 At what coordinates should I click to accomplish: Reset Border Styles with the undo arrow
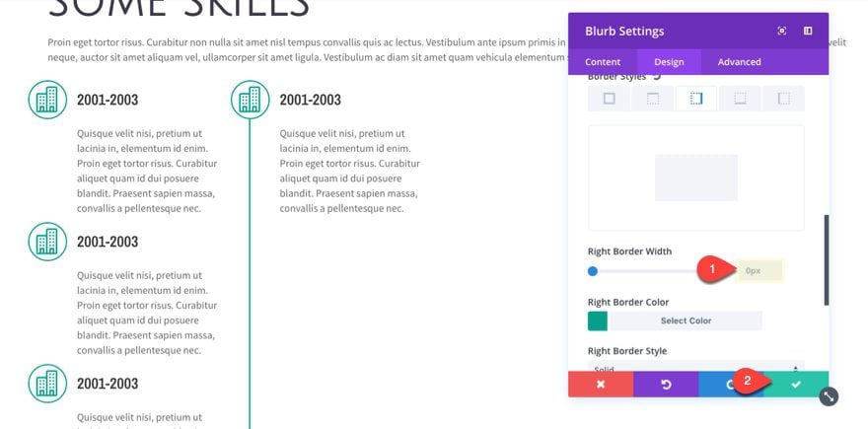(657, 77)
